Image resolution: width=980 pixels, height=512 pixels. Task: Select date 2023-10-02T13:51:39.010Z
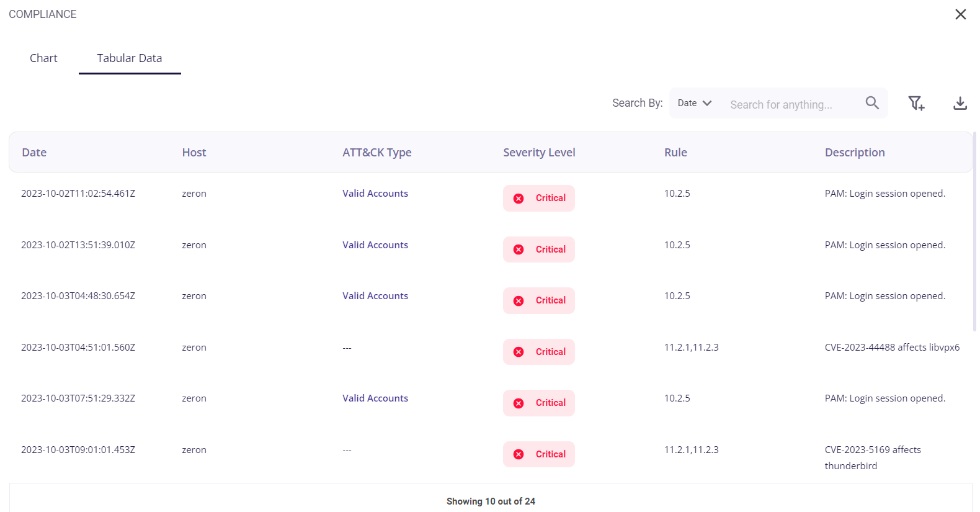pos(78,245)
